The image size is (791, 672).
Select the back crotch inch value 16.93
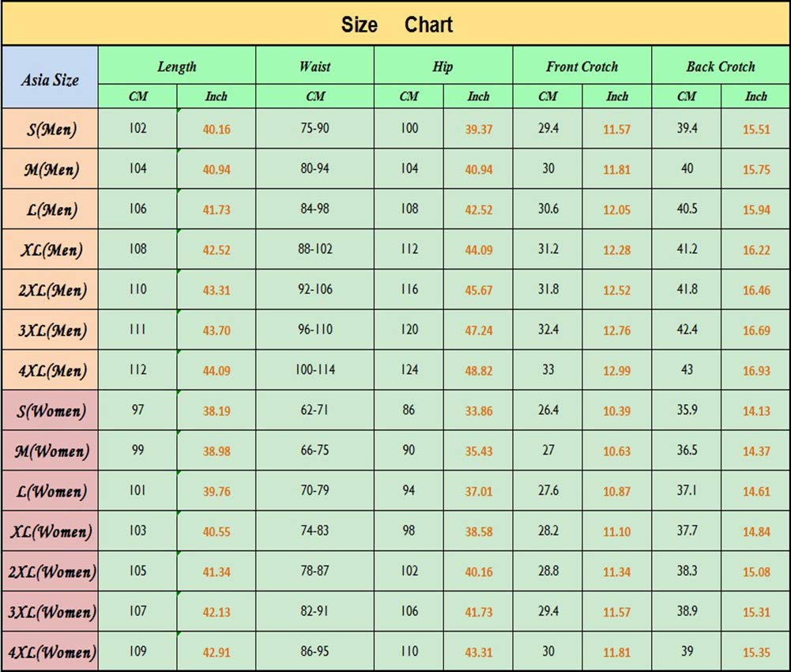(x=755, y=370)
